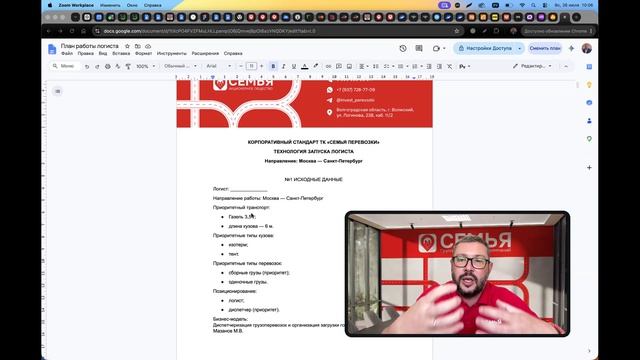
Task: Click the move-to-folder icon beside the title
Action: click(138, 46)
